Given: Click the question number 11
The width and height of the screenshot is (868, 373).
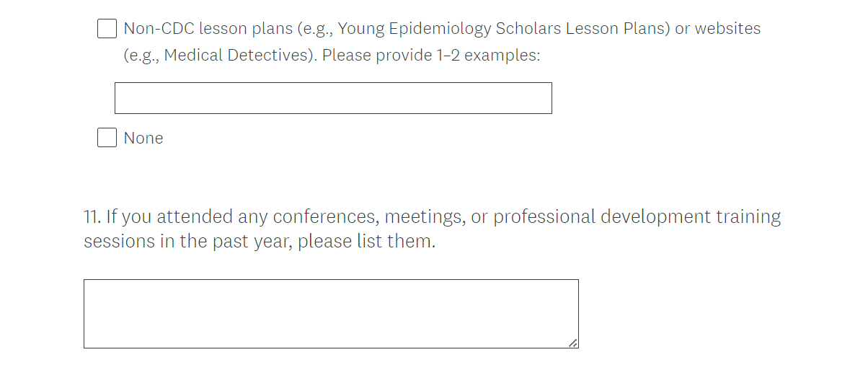Looking at the screenshot, I should pyautogui.click(x=92, y=217).
